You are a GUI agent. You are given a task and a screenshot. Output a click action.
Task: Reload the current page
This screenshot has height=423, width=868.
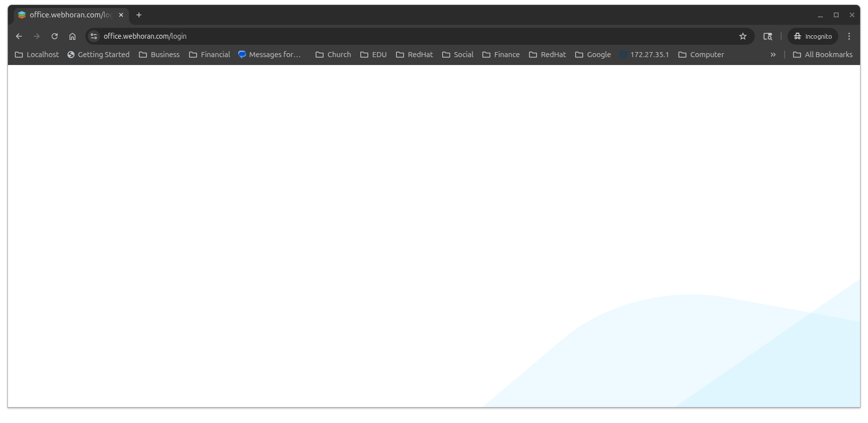coord(55,36)
